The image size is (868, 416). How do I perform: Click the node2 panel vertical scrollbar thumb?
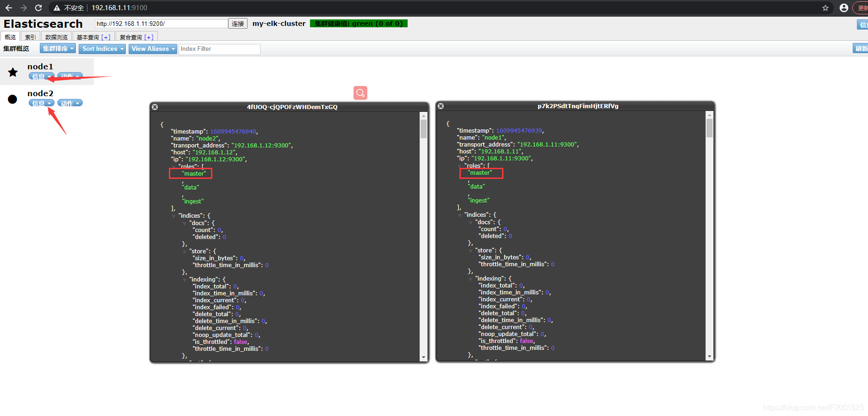click(x=423, y=129)
